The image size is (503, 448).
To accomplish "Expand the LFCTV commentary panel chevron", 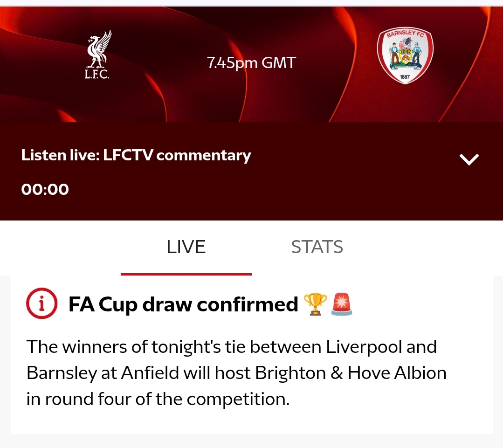I will point(469,159).
